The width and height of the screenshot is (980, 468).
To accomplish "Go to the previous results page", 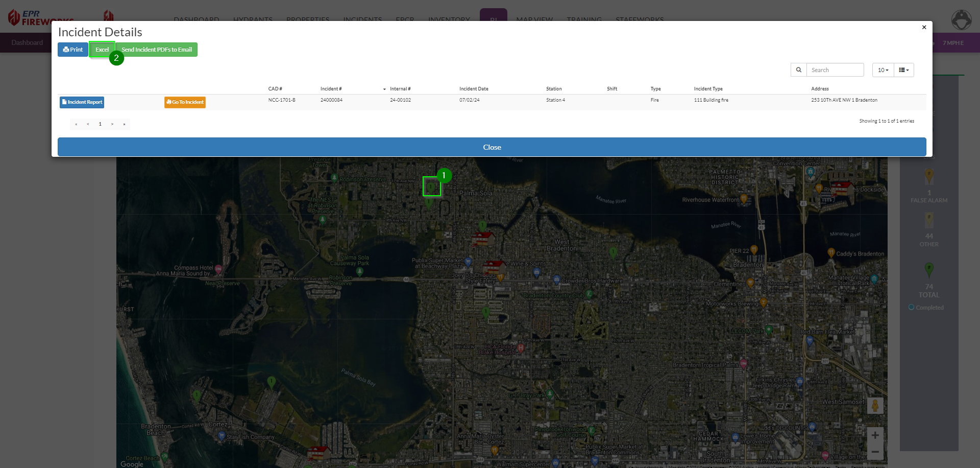I will coord(88,124).
